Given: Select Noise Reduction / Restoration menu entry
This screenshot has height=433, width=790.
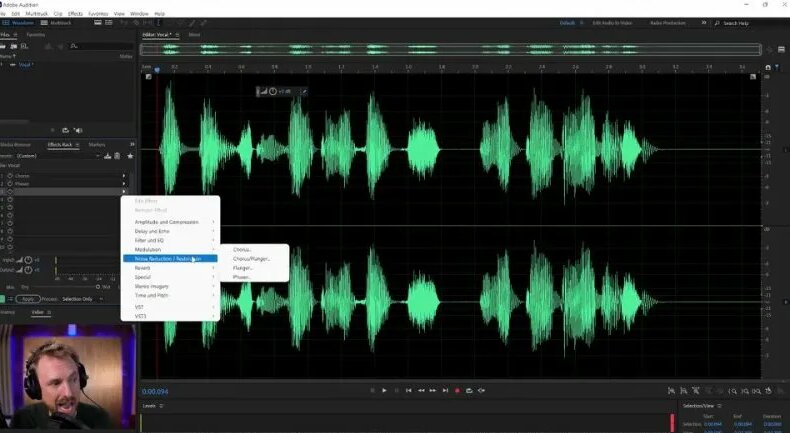Looking at the screenshot, I should coord(170,259).
